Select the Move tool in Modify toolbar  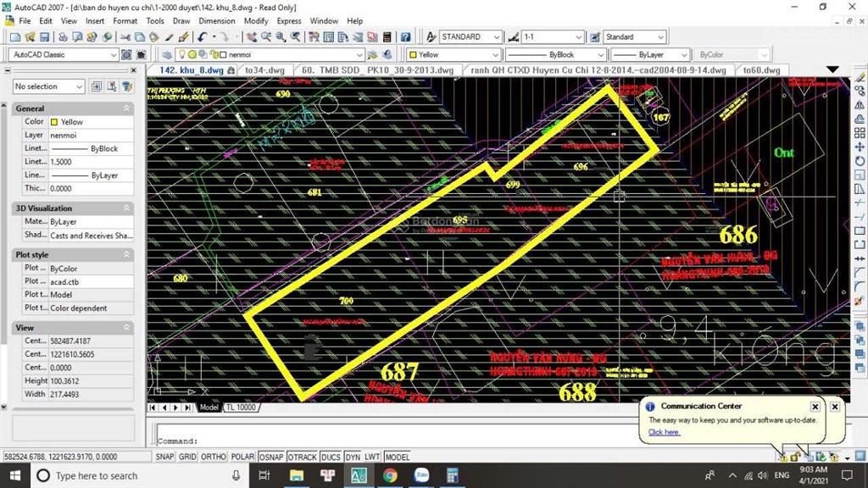pos(860,147)
